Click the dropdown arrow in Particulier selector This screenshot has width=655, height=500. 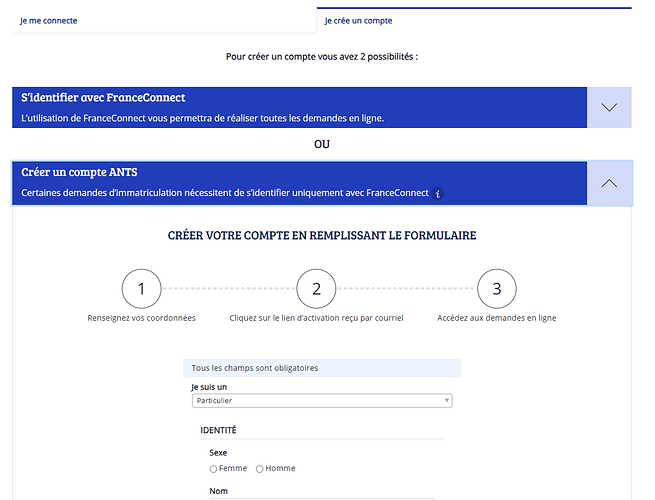point(447,401)
